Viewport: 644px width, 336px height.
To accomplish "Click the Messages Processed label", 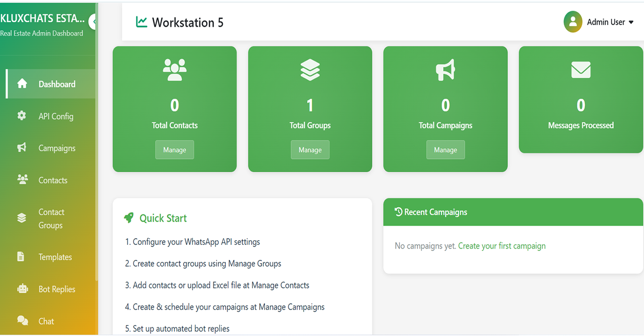I will (x=581, y=125).
